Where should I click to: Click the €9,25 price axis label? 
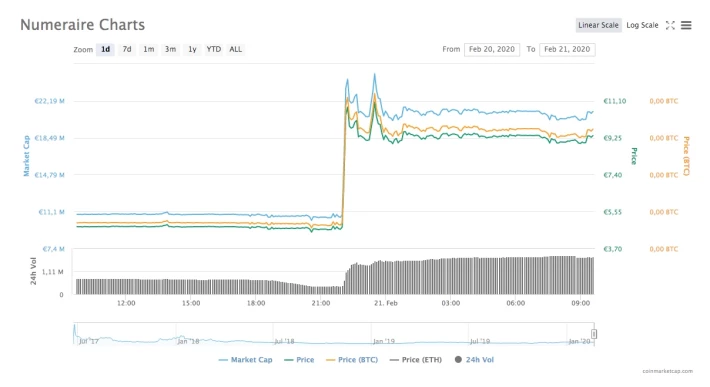click(613, 138)
